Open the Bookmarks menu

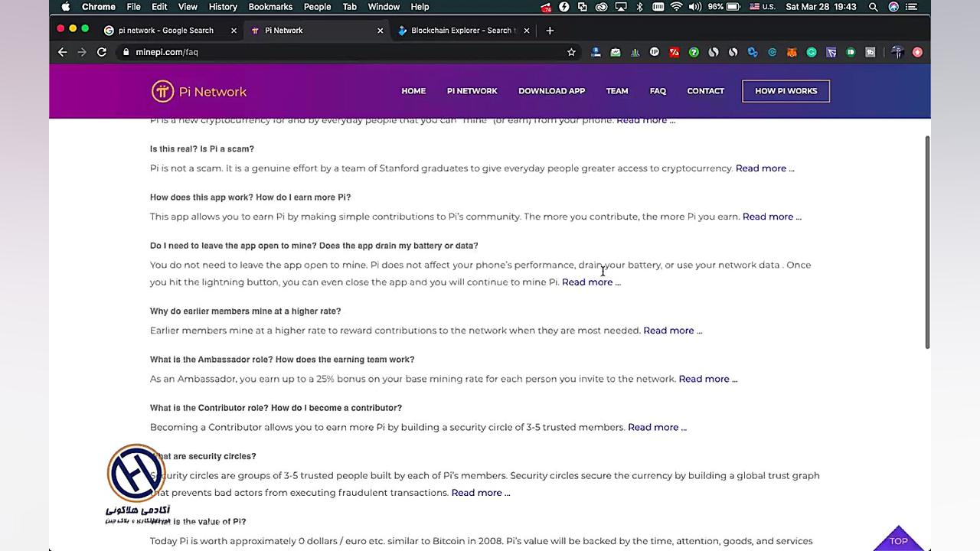click(x=270, y=7)
